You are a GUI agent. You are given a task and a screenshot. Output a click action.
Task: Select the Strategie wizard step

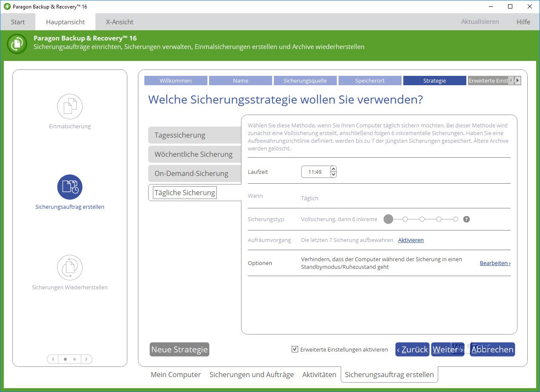pyautogui.click(x=435, y=81)
